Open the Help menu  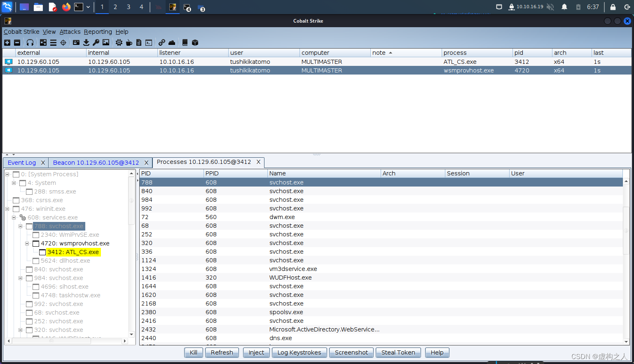coord(122,32)
